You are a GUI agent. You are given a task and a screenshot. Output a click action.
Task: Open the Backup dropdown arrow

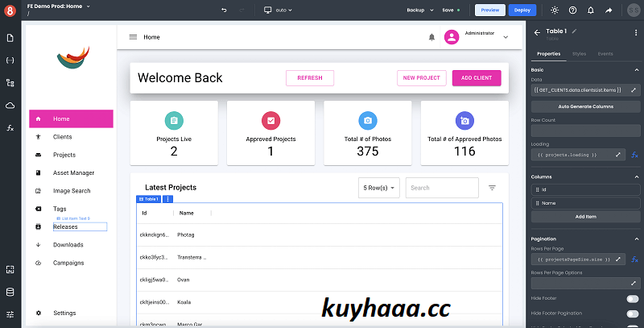pyautogui.click(x=431, y=10)
